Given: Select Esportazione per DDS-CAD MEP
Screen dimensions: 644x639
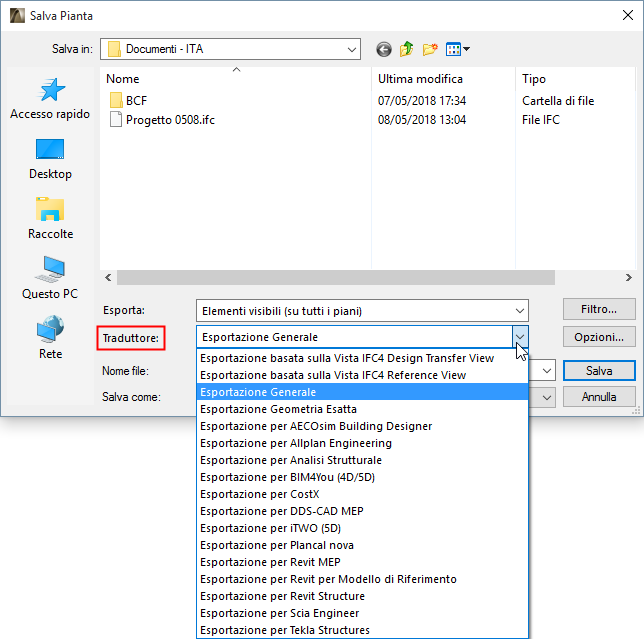Looking at the screenshot, I should [362, 511].
